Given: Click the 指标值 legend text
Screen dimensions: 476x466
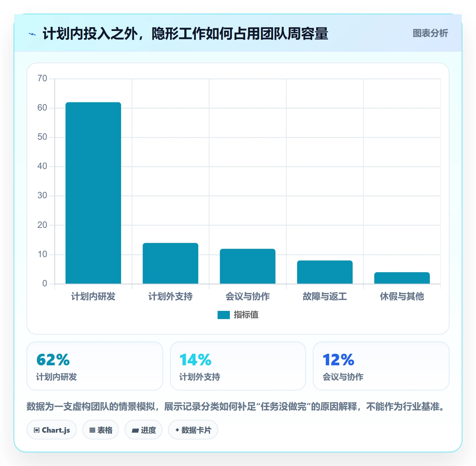Looking at the screenshot, I should pyautogui.click(x=246, y=315).
